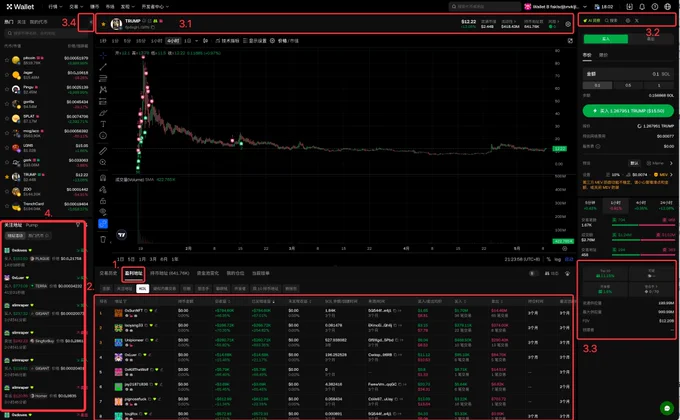This screenshot has width=680, height=420.
Task: Toggle the MEV protection setting
Action: 662,174
